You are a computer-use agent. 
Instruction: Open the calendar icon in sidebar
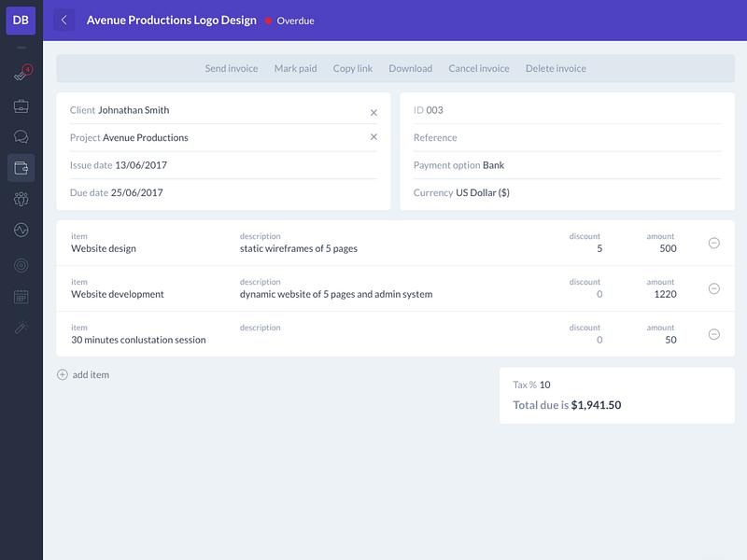pos(21,297)
